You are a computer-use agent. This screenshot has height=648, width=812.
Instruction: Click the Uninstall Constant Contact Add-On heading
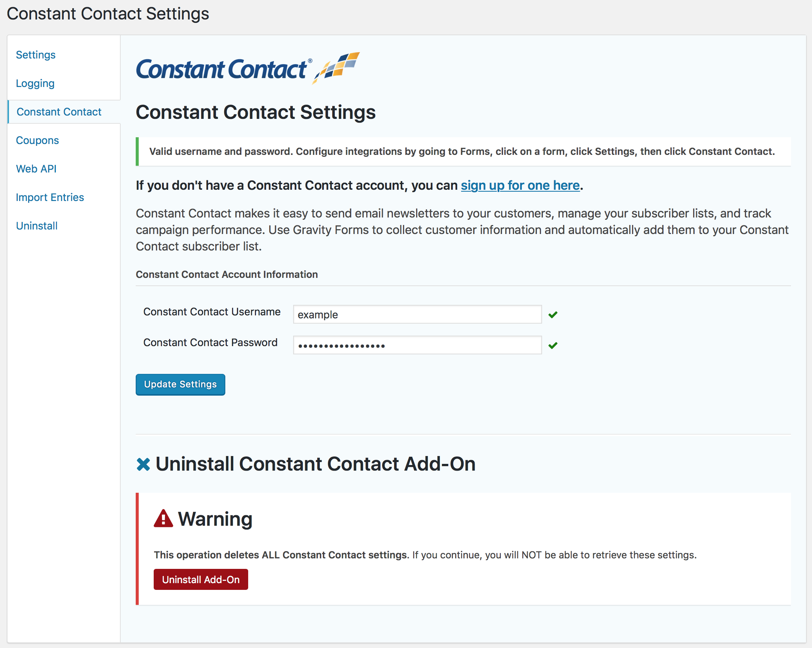coord(315,464)
